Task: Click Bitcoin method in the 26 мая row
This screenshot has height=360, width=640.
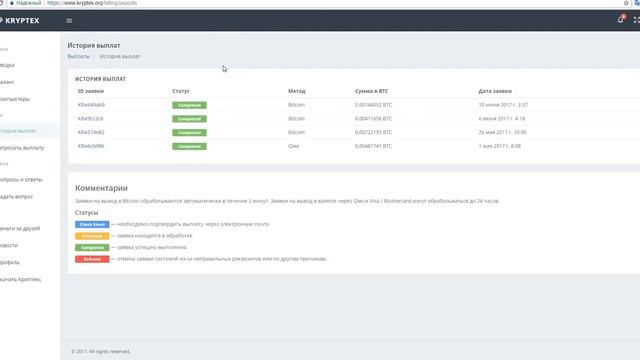Action: pyautogui.click(x=296, y=132)
